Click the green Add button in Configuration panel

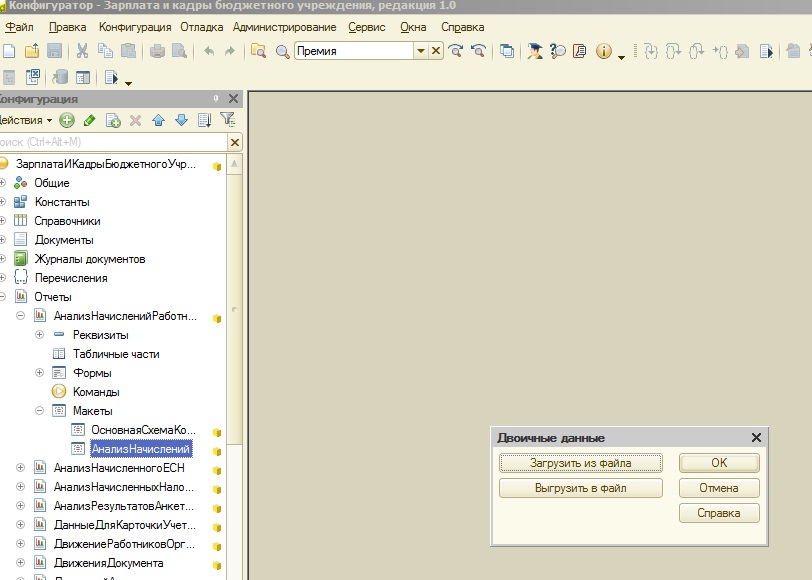click(67, 120)
